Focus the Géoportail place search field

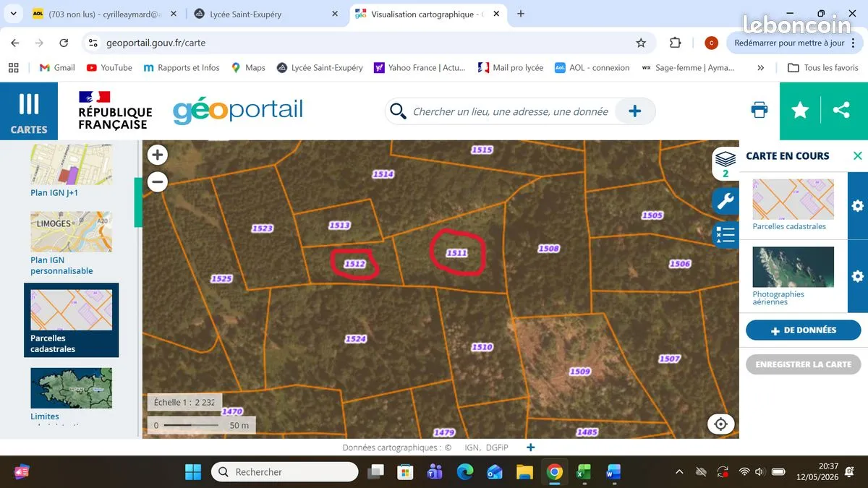click(511, 111)
